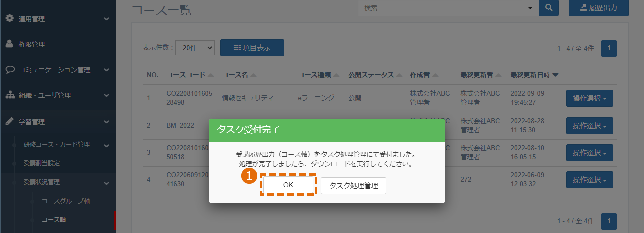Click course code BM_2022
This screenshot has height=233, width=644.
(180, 126)
